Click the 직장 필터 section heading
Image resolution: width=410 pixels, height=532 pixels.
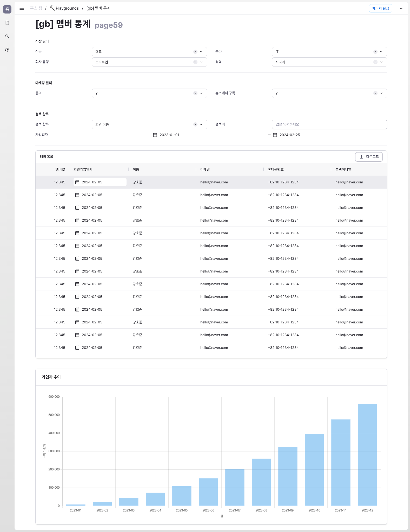point(42,41)
